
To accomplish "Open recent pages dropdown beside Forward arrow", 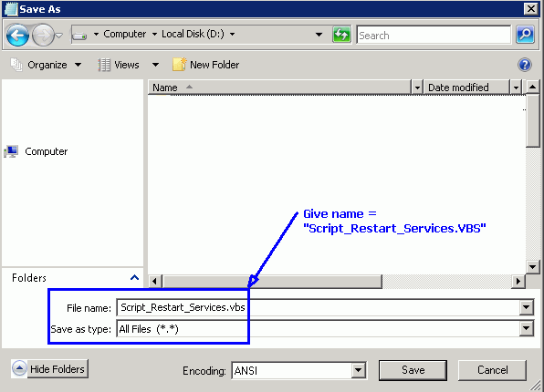I will 59,35.
